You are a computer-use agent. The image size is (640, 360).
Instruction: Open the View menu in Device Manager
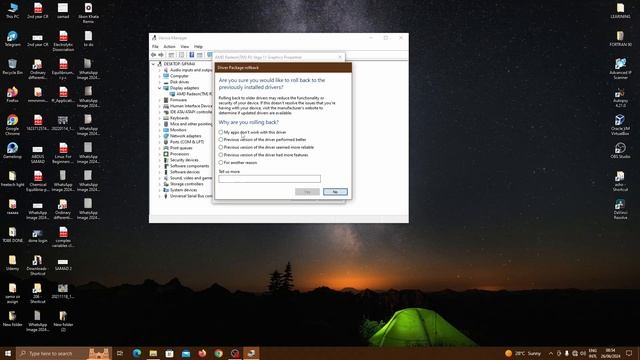point(184,47)
